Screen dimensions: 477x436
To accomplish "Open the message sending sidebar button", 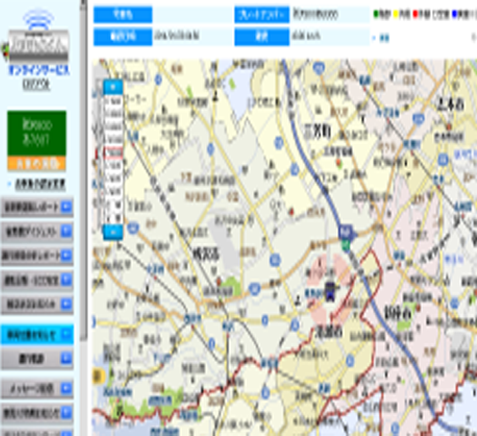I will coord(37,388).
